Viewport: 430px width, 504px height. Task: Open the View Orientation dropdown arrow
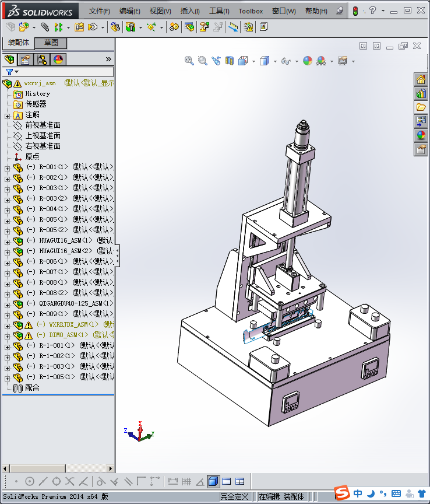(253, 61)
